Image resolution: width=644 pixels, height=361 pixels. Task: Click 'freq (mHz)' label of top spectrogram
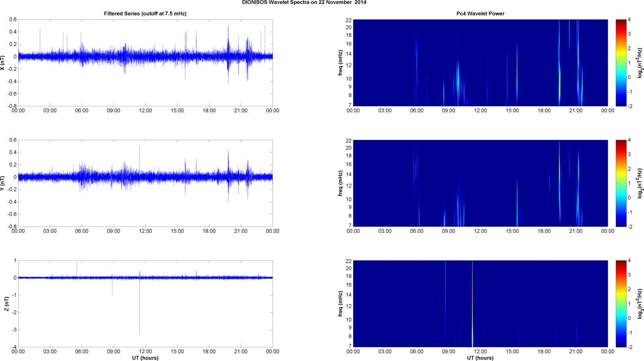click(340, 63)
